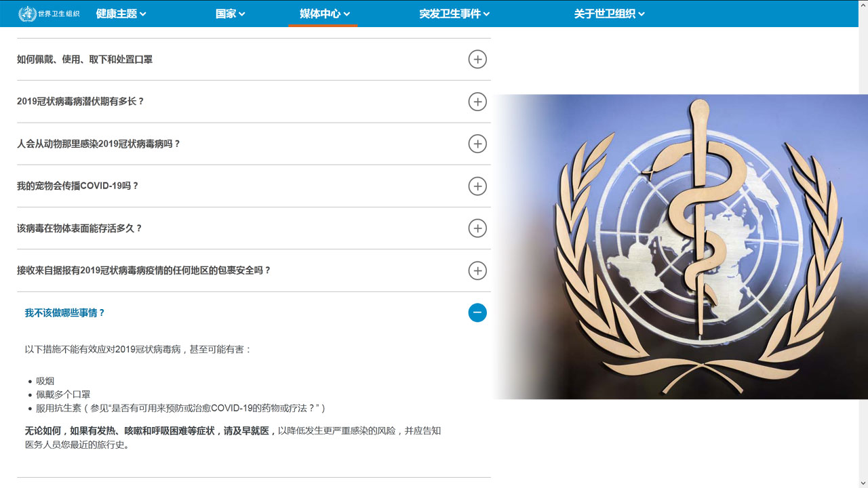Click the WHO emblem image
Viewport: 868px width, 488px height.
click(680, 247)
